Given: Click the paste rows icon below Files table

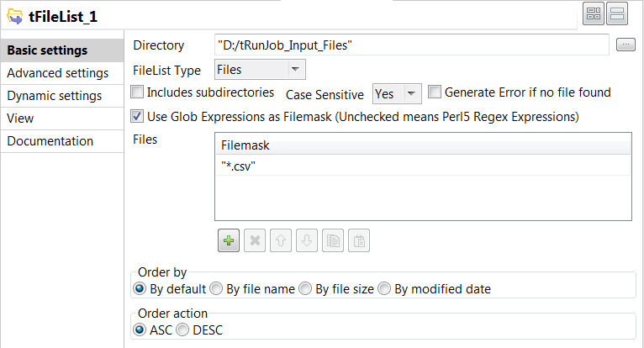Looking at the screenshot, I should (359, 241).
